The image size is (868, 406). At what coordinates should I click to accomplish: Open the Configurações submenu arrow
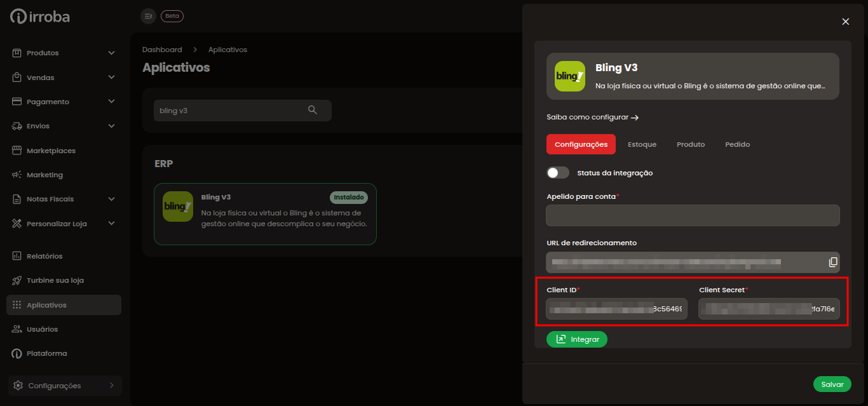(x=112, y=386)
